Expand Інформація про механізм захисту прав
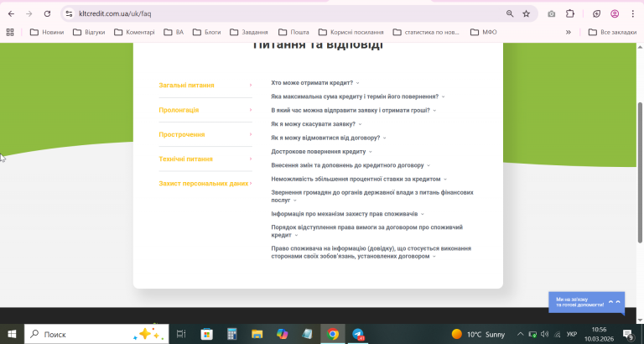The width and height of the screenshot is (644, 344). coord(347,214)
